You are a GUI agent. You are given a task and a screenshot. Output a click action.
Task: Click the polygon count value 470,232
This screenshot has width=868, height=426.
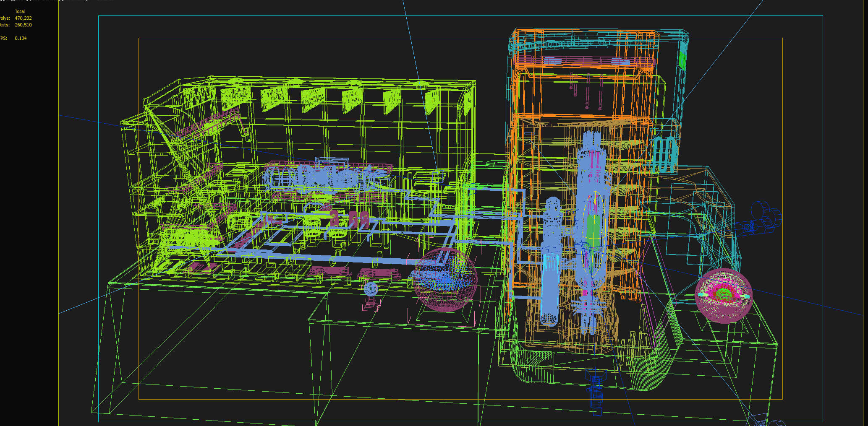point(23,18)
